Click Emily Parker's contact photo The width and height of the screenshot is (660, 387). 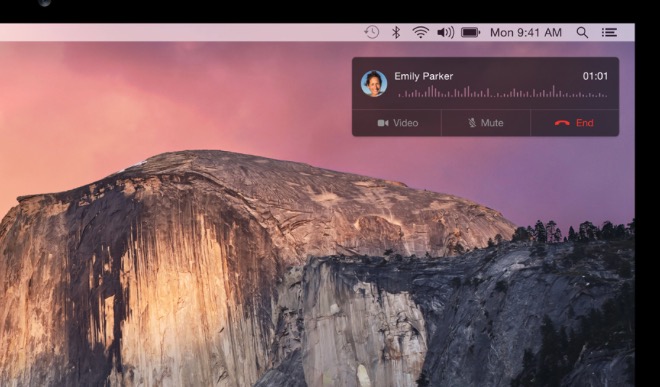coord(374,83)
